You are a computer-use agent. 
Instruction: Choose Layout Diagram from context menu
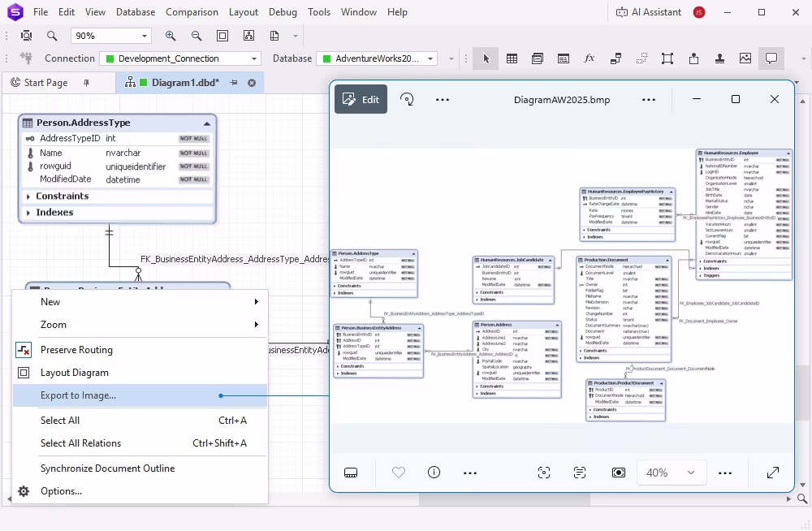140,373
